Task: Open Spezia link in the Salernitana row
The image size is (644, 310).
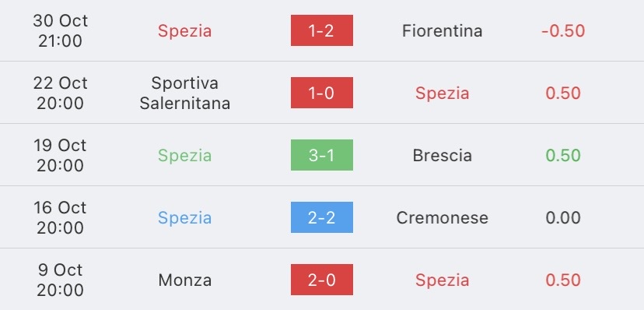Action: (x=442, y=93)
